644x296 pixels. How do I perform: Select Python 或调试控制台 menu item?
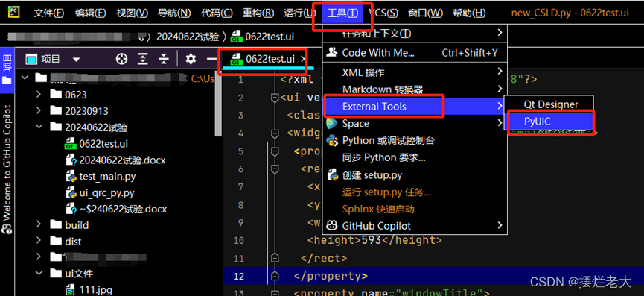coord(414,141)
